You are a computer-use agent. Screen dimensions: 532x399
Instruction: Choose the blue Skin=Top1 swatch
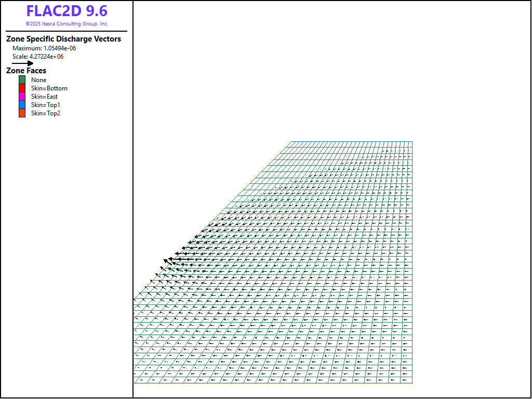click(x=22, y=105)
